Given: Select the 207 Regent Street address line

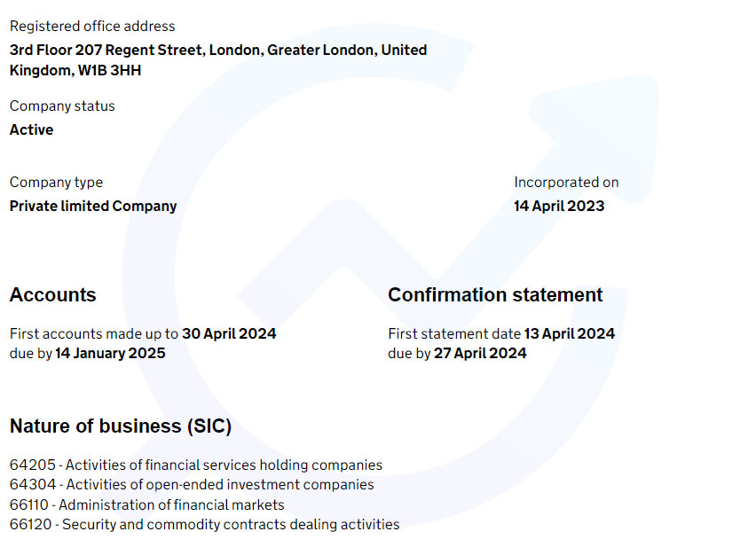Looking at the screenshot, I should 217,50.
